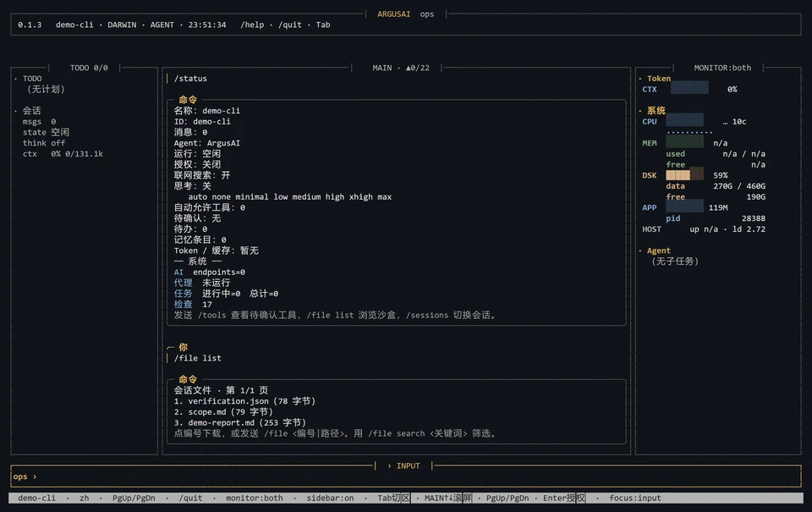The image size is (812, 512).
Task: Choose the 'none' thinking level
Action: click(221, 197)
